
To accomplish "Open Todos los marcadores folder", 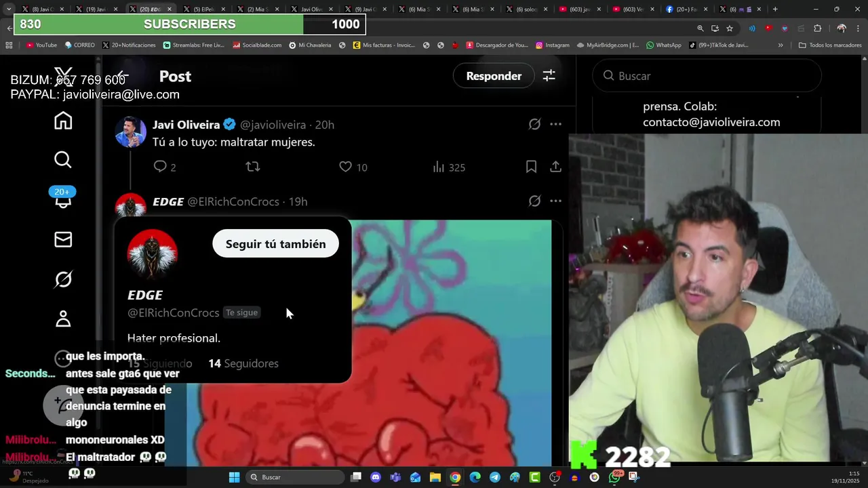I will coord(830,45).
